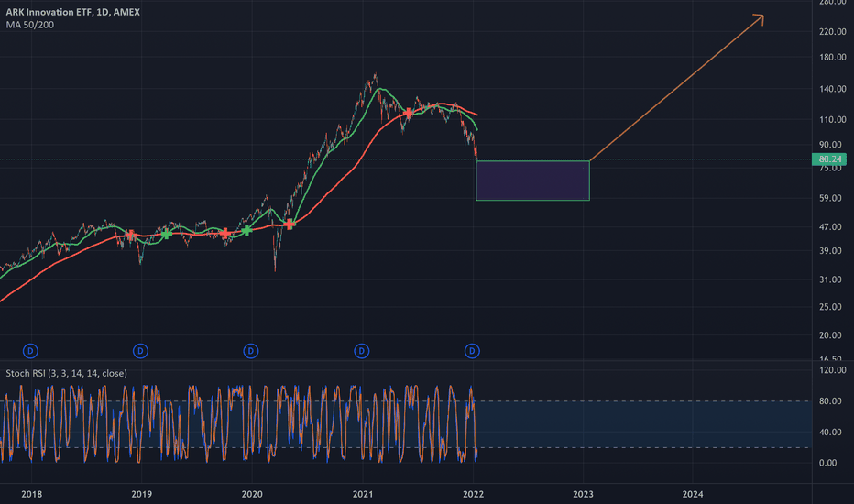Select the red cross marker in mid-2021
The image size is (854, 504).
pos(408,114)
